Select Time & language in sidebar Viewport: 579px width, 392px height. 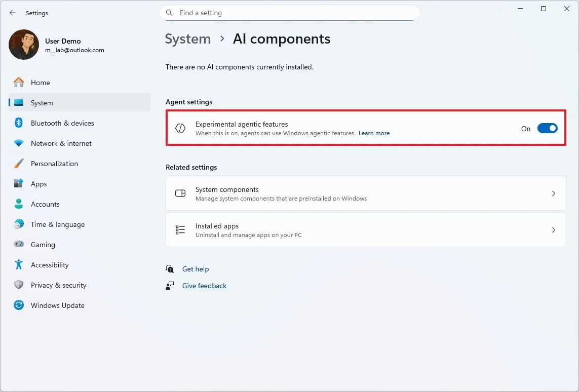(x=57, y=224)
